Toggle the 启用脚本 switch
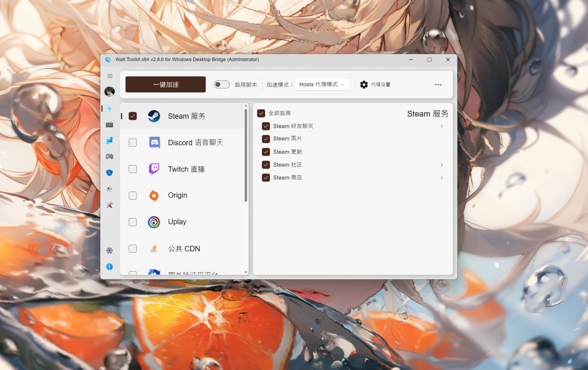The width and height of the screenshot is (588, 370). coord(222,84)
